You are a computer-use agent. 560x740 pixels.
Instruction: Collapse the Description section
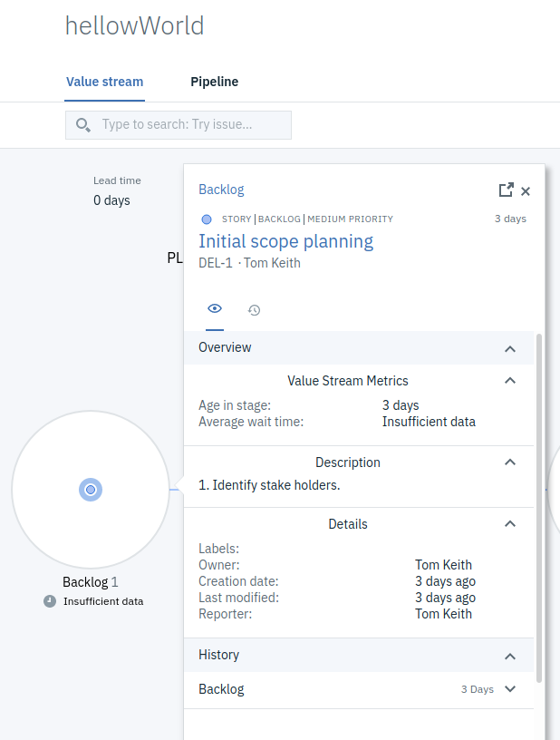point(510,462)
